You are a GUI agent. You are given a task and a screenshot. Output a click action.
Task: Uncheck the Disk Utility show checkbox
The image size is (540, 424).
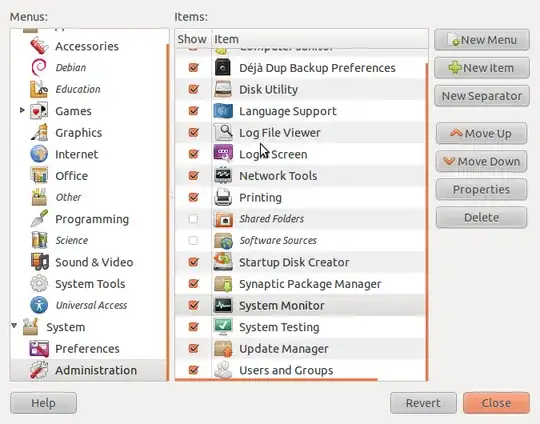(x=194, y=89)
